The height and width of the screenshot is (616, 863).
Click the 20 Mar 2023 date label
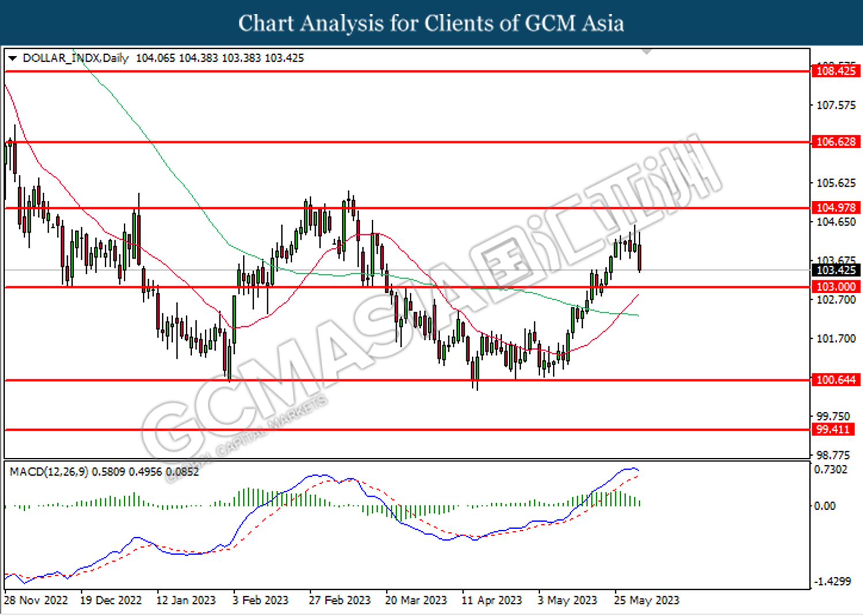(416, 600)
